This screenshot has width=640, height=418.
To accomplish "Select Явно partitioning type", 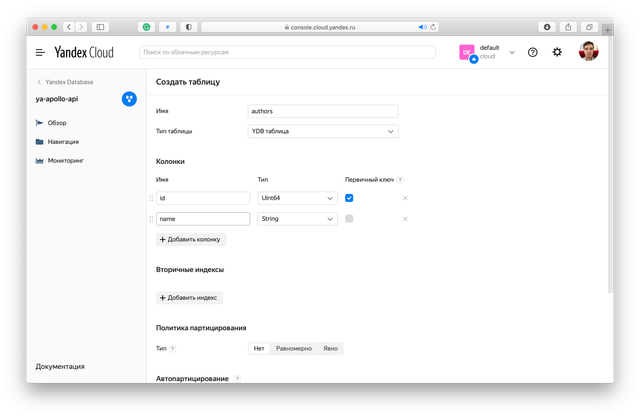I will (330, 348).
